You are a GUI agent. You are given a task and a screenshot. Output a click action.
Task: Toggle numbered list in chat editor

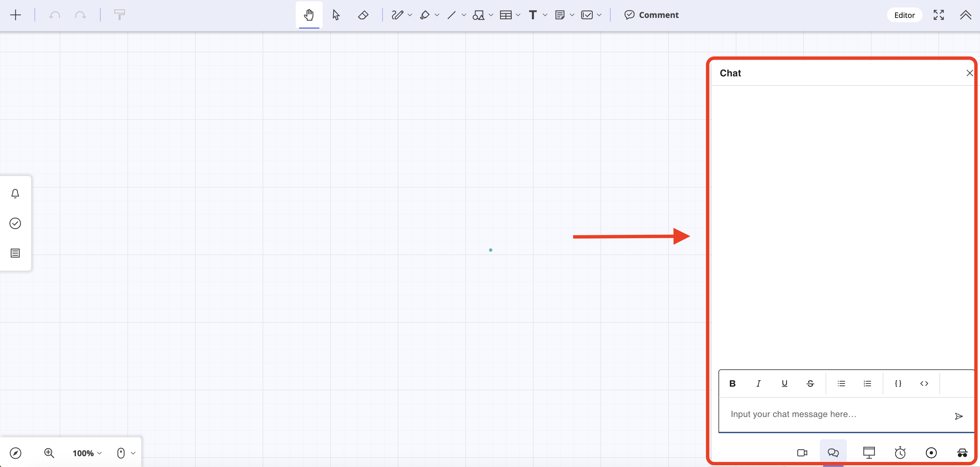coord(867,383)
